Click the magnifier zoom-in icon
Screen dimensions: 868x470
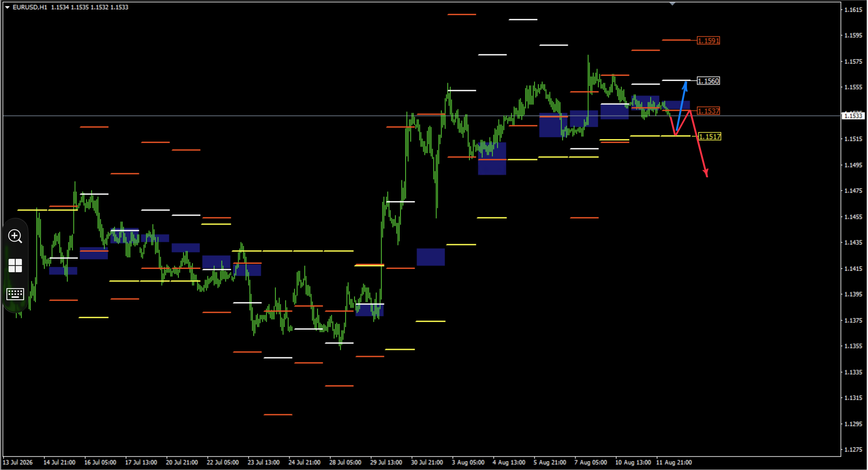click(x=15, y=236)
